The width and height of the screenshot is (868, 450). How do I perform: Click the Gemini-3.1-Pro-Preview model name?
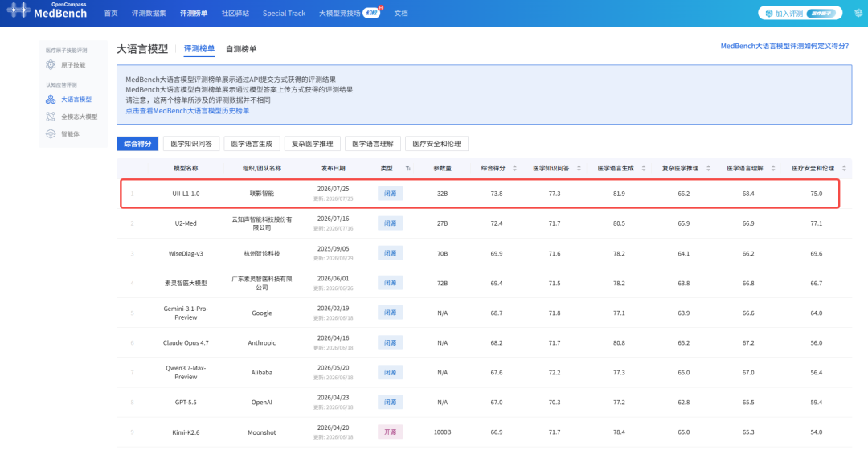coord(186,313)
